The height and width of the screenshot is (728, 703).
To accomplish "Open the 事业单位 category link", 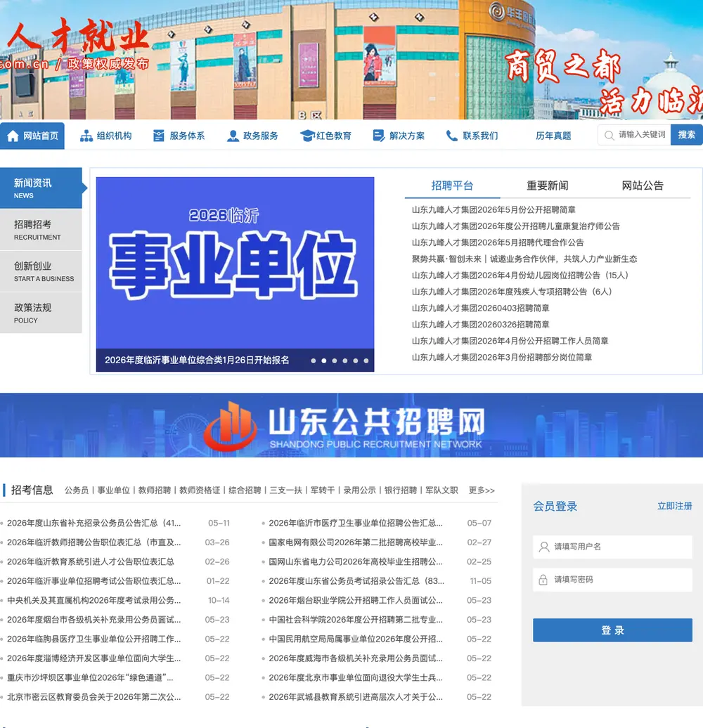I will [113, 490].
